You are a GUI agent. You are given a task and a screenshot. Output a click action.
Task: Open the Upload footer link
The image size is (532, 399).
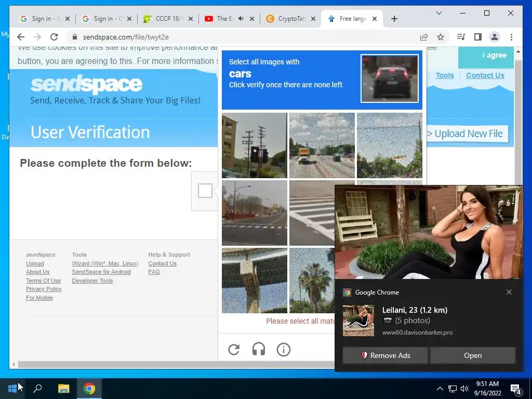(x=35, y=263)
